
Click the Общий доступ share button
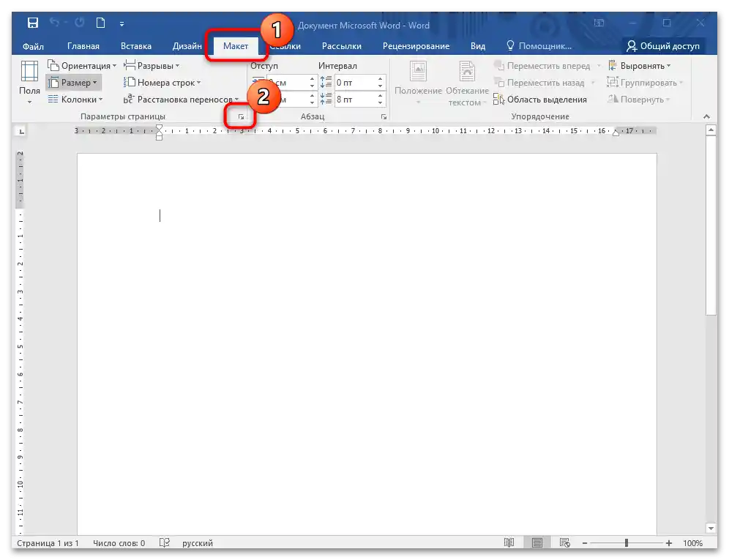(663, 46)
